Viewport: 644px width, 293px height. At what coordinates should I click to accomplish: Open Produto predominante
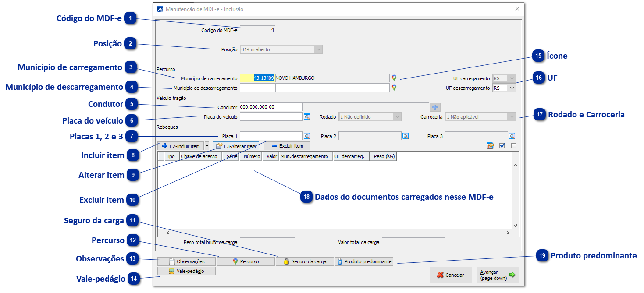364,261
